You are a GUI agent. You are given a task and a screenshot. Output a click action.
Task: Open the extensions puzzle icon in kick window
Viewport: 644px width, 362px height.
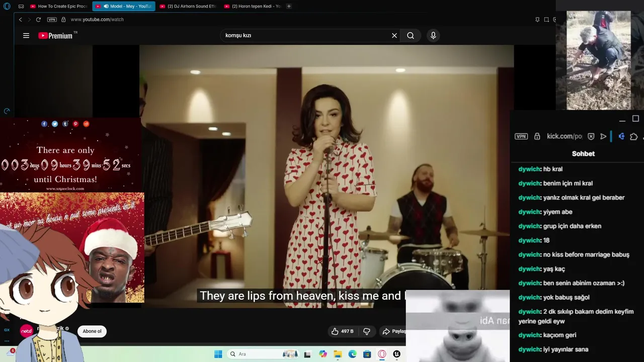click(x=633, y=136)
